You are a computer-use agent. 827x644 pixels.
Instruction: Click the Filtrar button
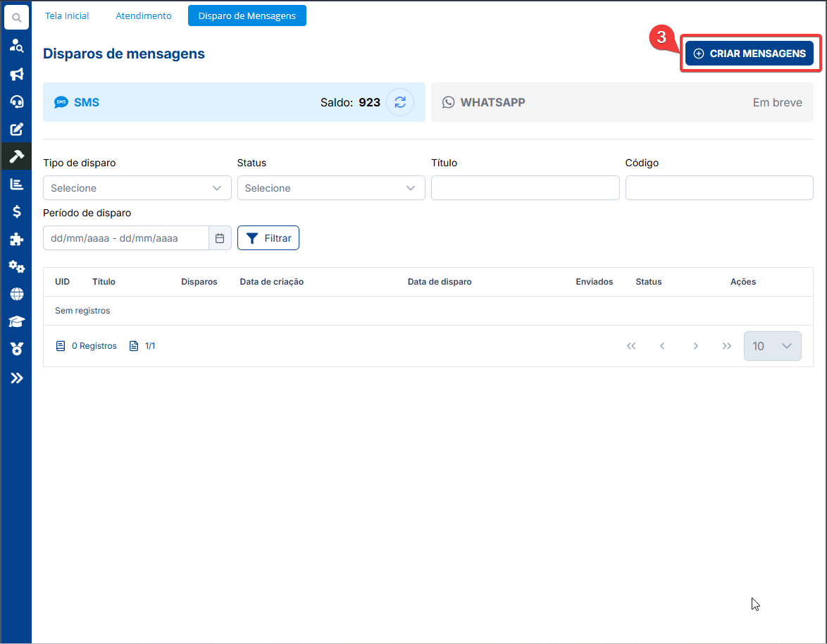[x=268, y=238]
